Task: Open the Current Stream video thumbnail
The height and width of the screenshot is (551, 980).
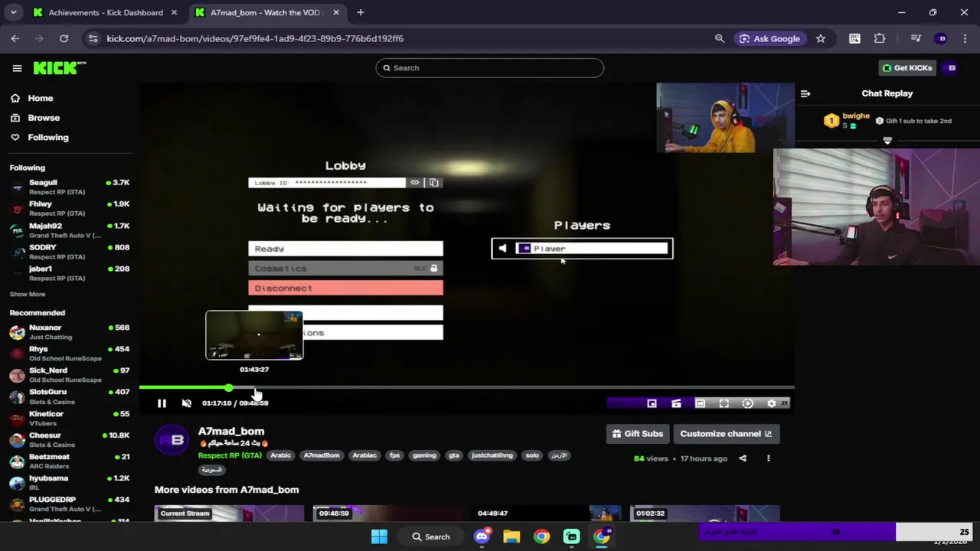Action: point(229,514)
